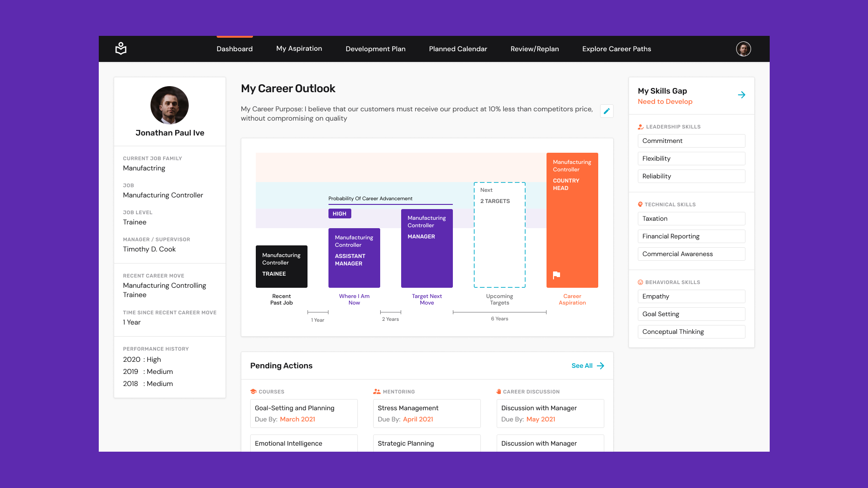The width and height of the screenshot is (868, 488).
Task: Click the Need to Develop link
Action: [x=665, y=102]
